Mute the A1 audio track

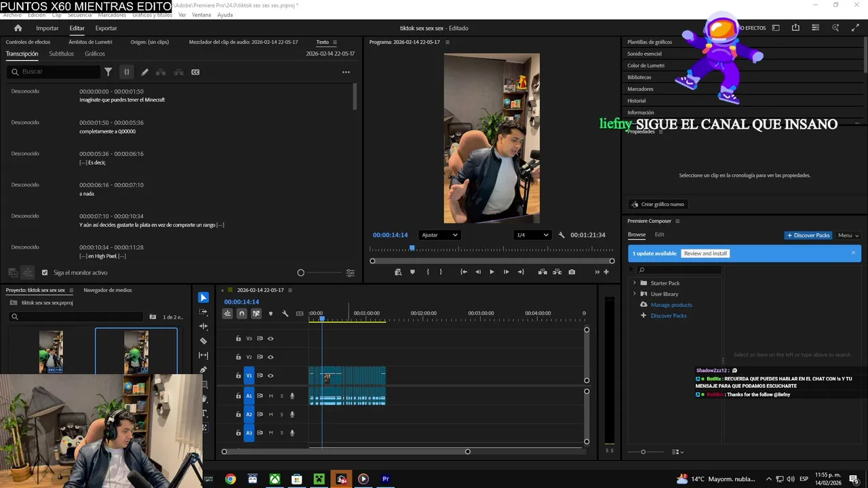pyautogui.click(x=271, y=396)
